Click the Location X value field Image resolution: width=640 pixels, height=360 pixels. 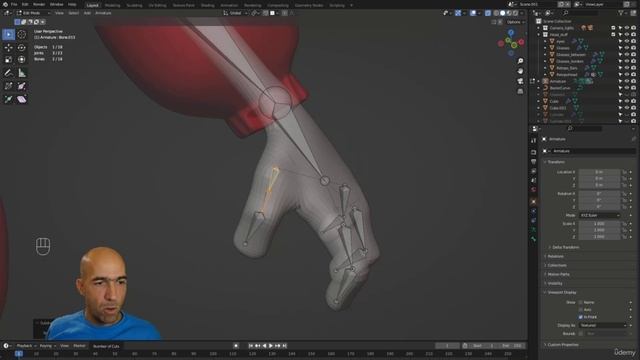click(x=599, y=172)
